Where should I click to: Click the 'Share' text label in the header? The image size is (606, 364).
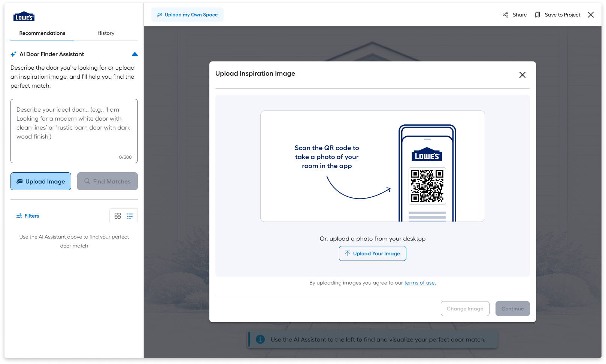519,15
